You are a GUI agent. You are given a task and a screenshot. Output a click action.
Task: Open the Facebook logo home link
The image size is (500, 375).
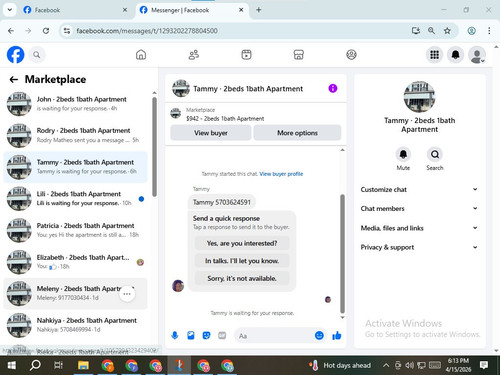point(15,55)
